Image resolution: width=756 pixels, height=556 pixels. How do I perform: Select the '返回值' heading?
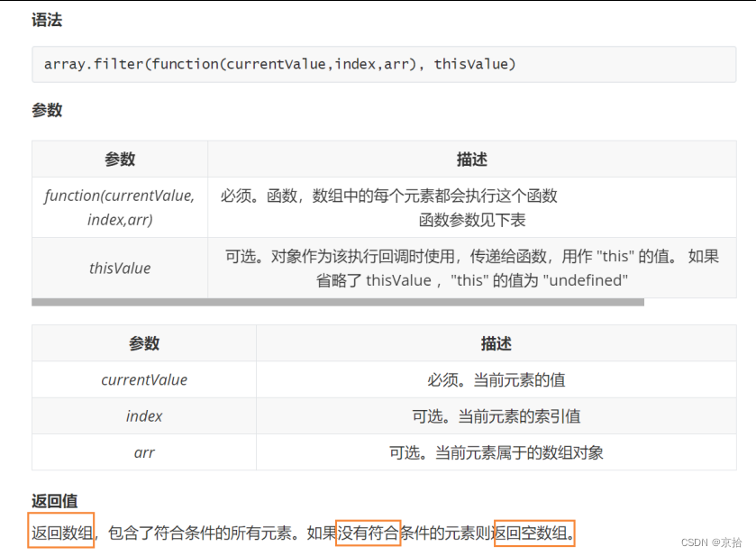click(54, 501)
